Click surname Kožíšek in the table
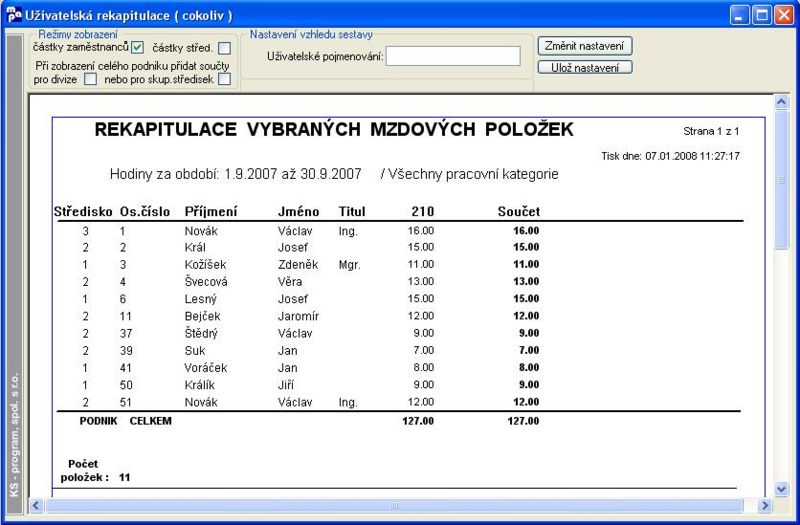 click(206, 265)
